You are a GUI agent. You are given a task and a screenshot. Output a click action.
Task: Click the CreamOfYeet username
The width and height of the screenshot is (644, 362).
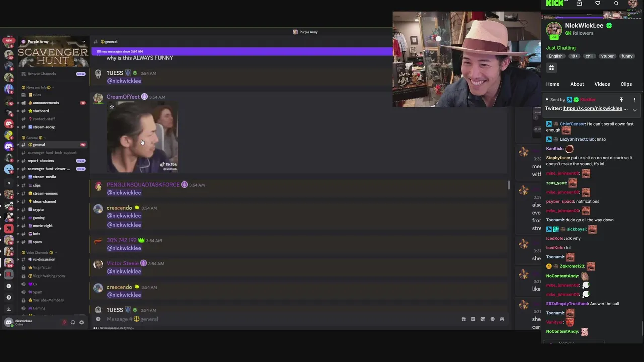[x=123, y=97]
